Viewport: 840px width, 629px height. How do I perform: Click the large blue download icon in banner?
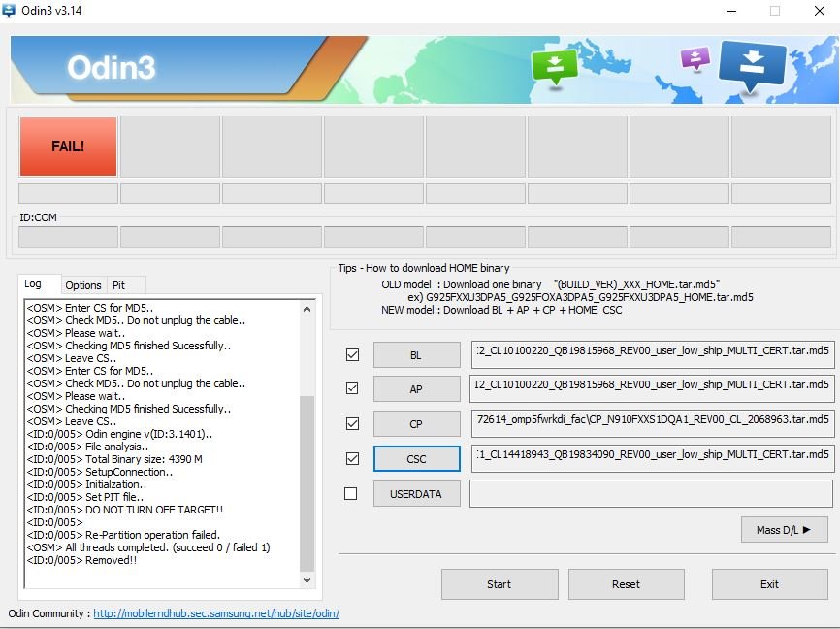(752, 65)
